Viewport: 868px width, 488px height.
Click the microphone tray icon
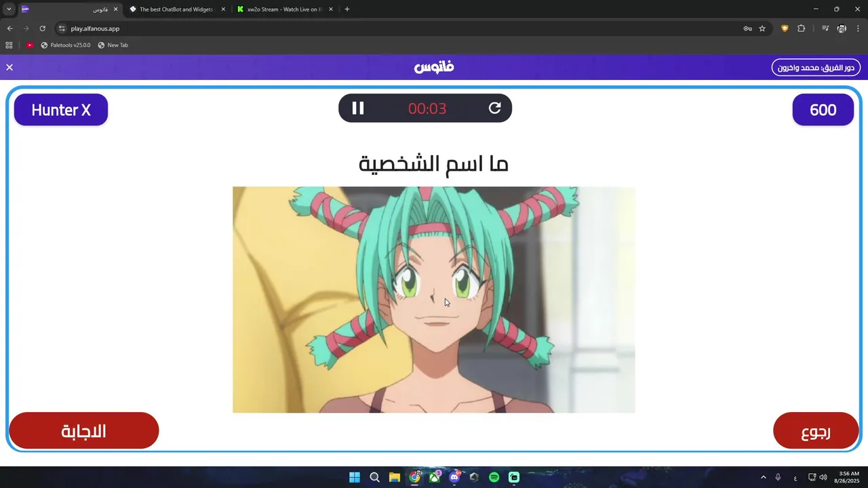pos(778,477)
